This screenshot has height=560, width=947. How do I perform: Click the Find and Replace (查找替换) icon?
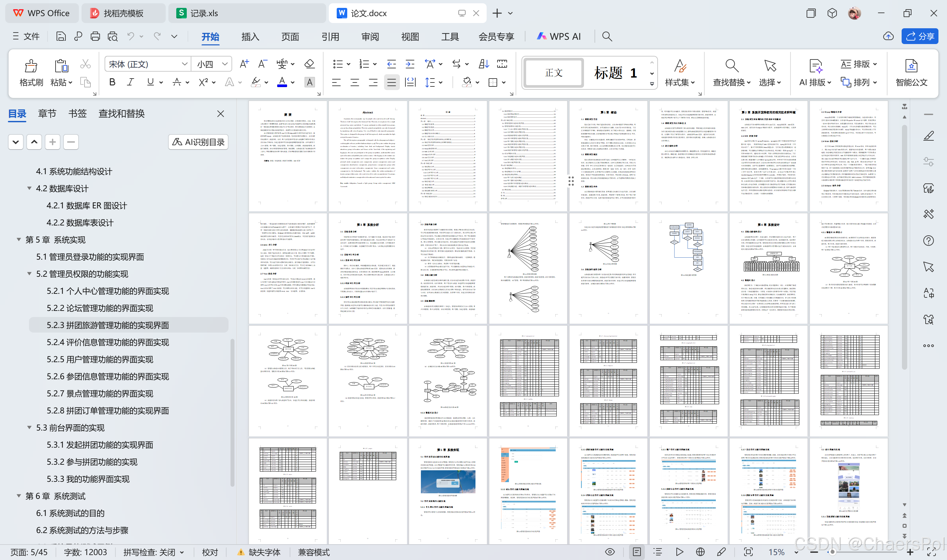[x=732, y=66]
